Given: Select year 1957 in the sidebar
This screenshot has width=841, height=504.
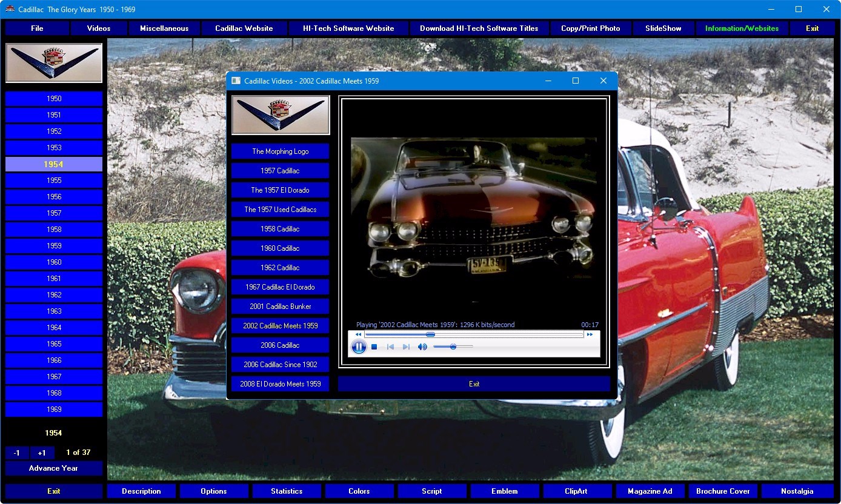Looking at the screenshot, I should (54, 213).
